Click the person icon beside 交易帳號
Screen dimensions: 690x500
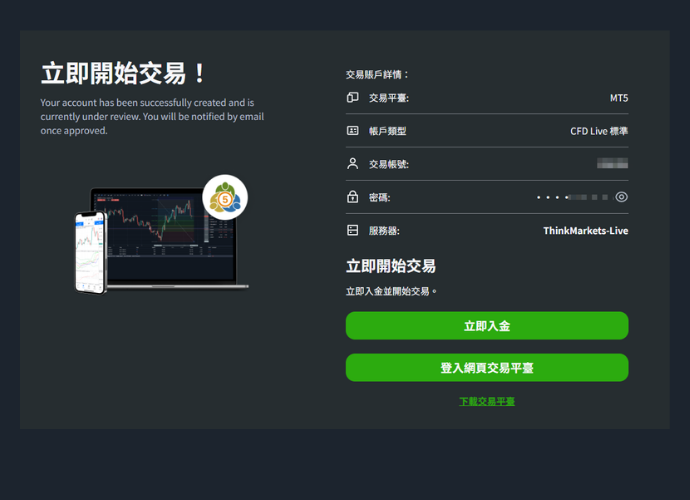[352, 164]
